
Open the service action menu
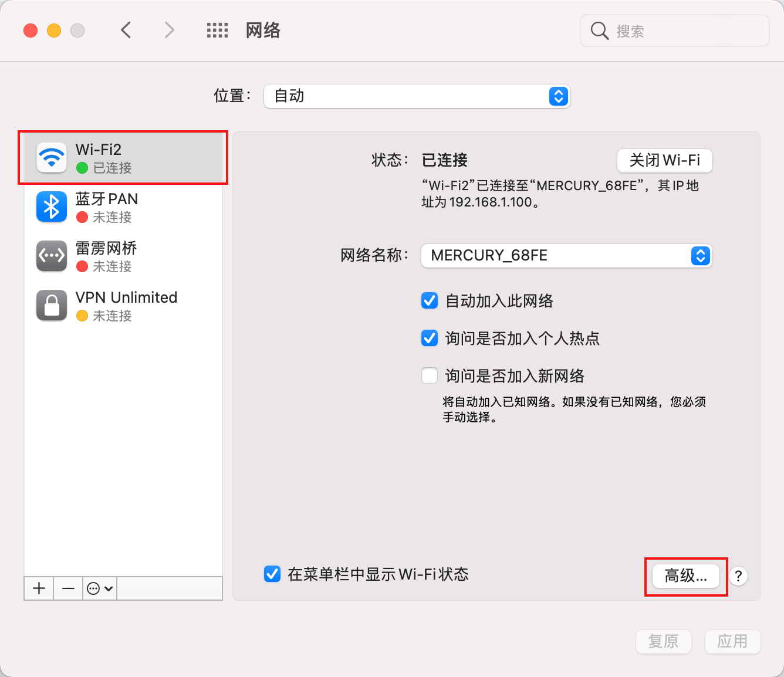coord(100,588)
